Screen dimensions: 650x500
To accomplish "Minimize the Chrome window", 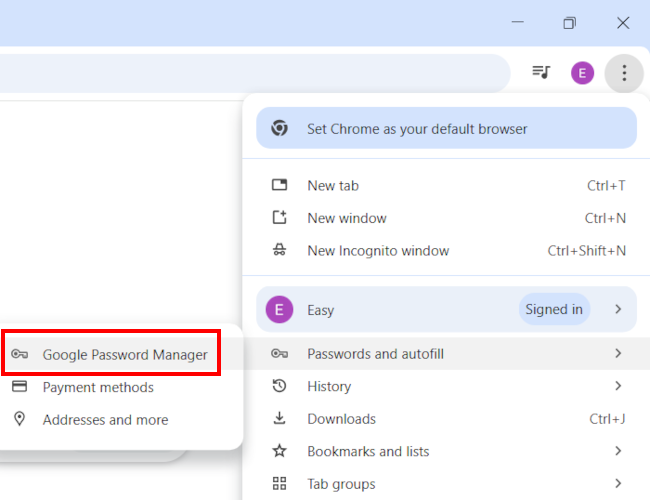I will 517,22.
